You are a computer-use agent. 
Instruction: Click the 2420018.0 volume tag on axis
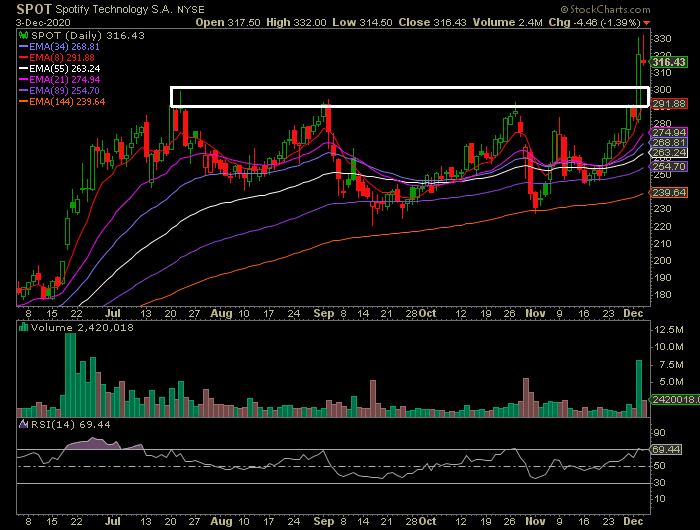pyautogui.click(x=675, y=399)
